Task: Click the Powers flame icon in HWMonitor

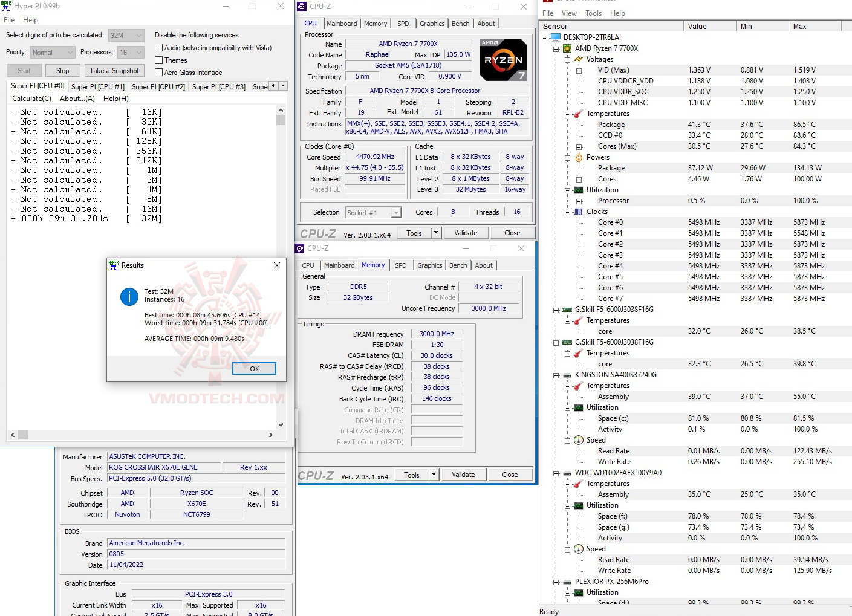Action: 579,157
